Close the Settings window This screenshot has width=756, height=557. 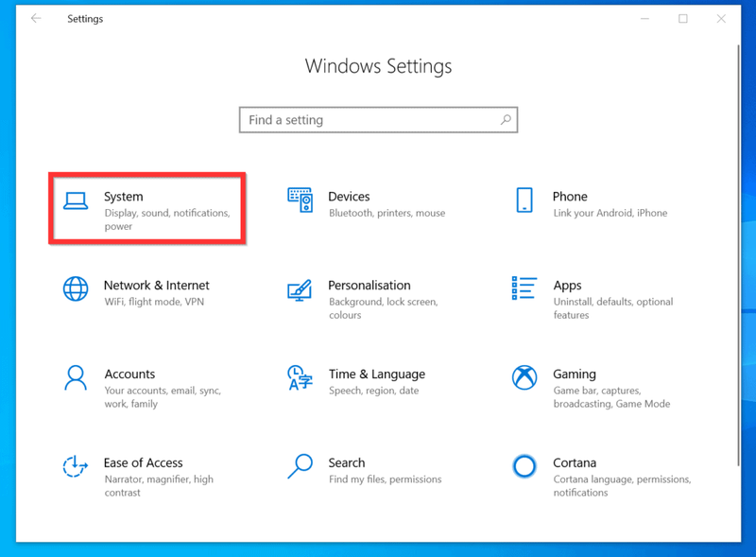721,18
